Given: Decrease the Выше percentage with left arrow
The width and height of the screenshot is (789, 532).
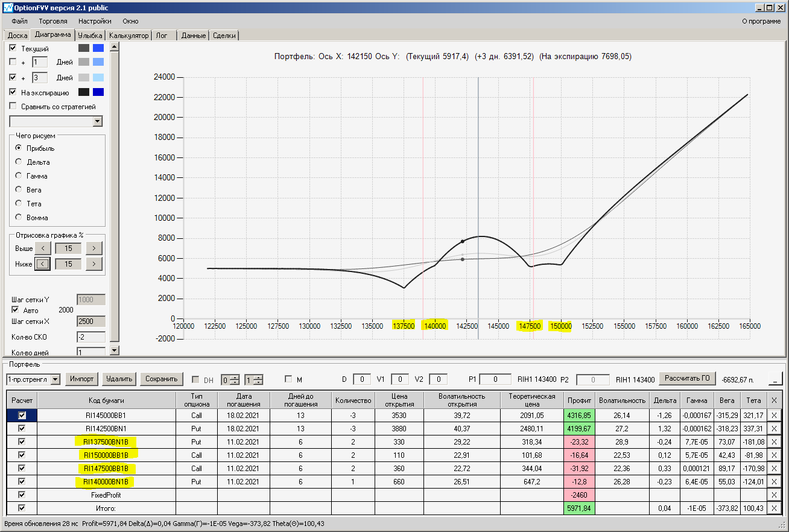Looking at the screenshot, I should click(42, 248).
